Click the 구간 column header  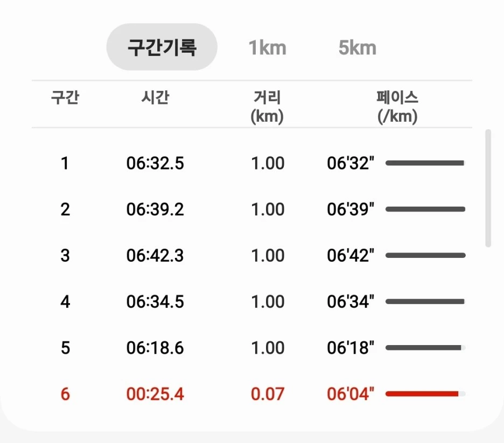(x=65, y=97)
